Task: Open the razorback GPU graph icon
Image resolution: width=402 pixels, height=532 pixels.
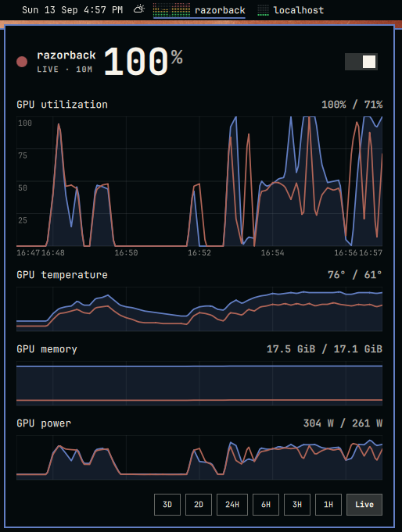Action: coord(171,10)
